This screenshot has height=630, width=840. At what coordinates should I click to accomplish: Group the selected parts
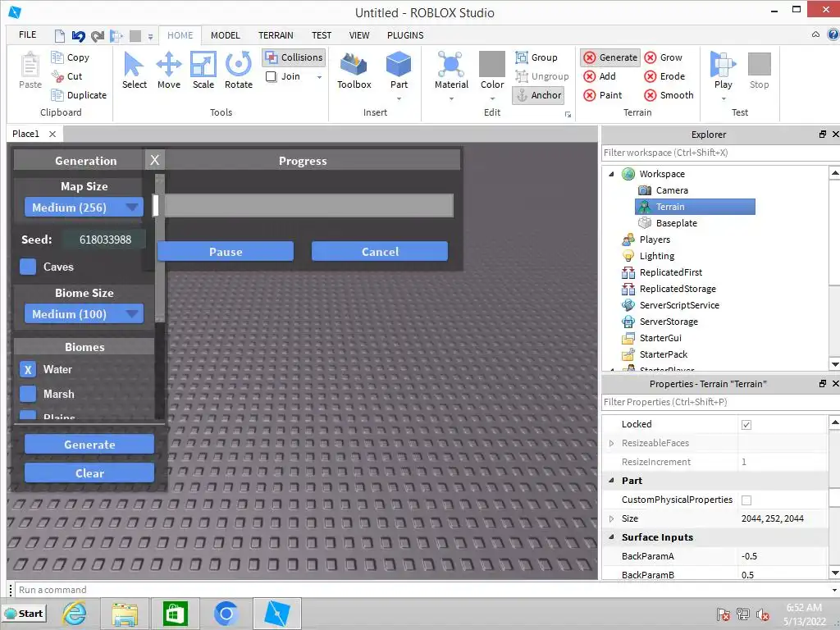click(536, 57)
